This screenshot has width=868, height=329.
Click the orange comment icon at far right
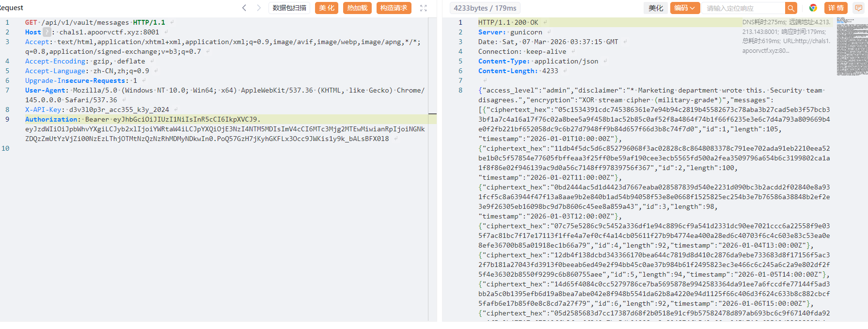coord(859,8)
